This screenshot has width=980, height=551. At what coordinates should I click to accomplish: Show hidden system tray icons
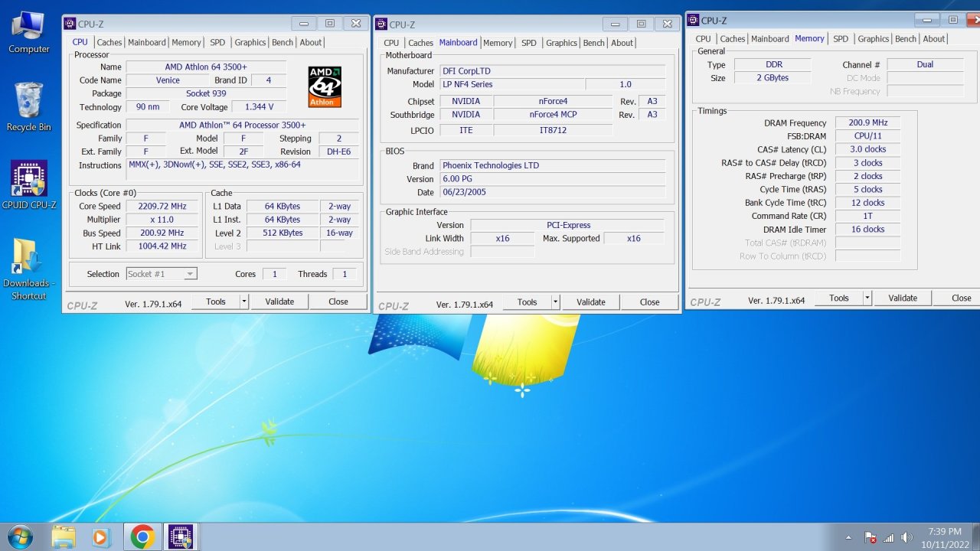point(848,537)
